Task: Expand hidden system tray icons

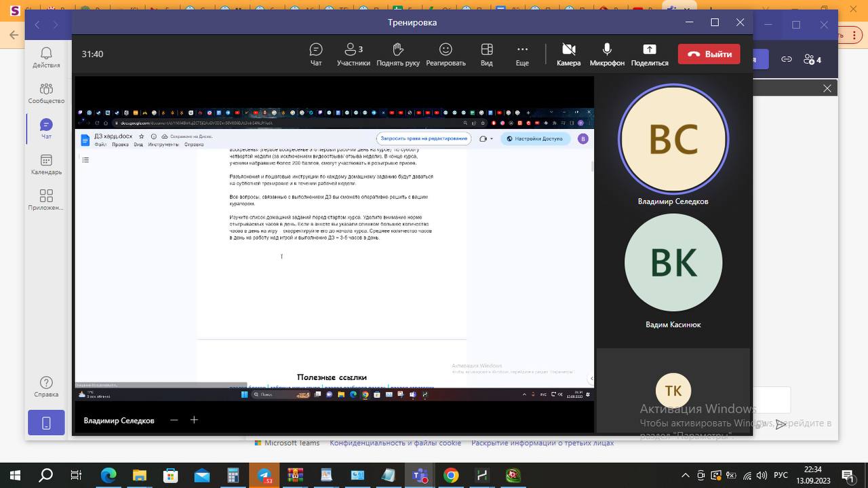Action: click(686, 475)
